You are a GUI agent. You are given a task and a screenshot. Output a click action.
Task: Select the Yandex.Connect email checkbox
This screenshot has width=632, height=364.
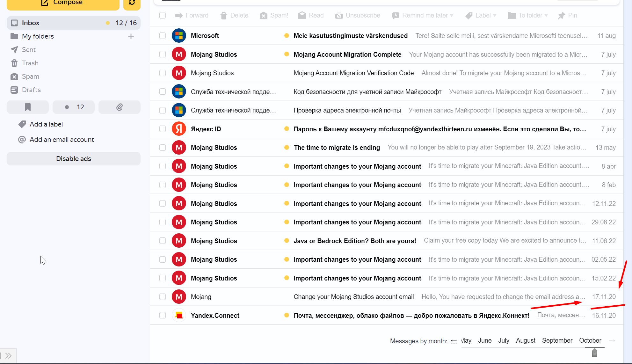pyautogui.click(x=163, y=316)
